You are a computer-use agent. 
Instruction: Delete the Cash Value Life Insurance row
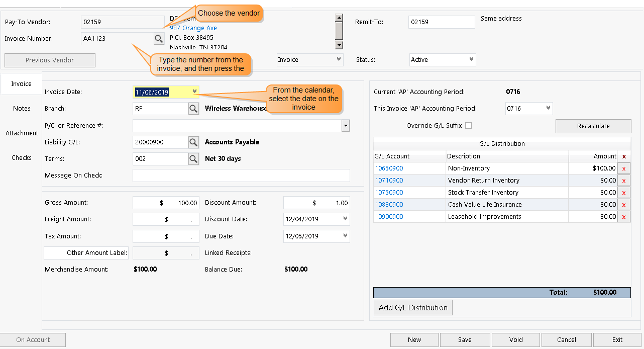pos(623,204)
